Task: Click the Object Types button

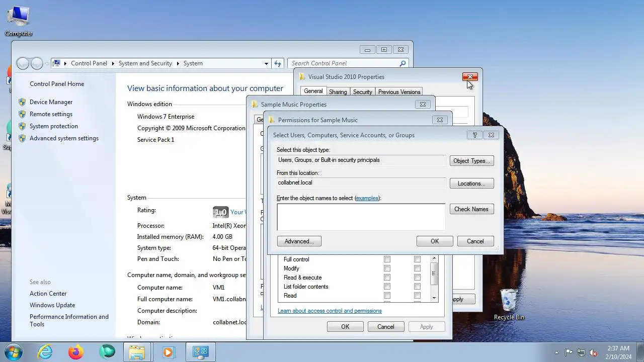Action: (x=471, y=161)
